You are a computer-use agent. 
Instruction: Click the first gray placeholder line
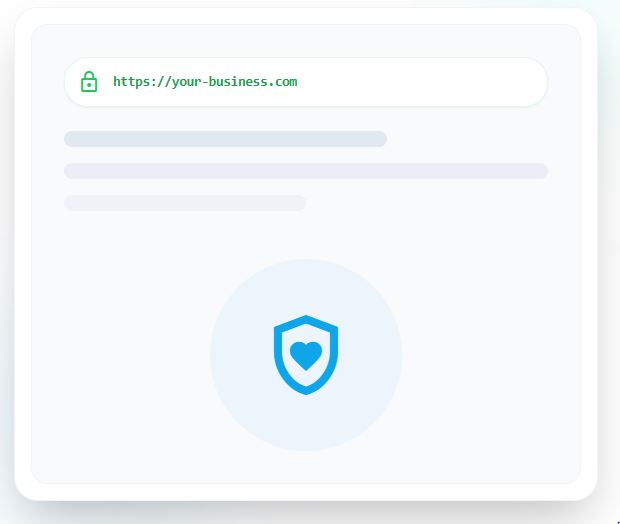pos(225,139)
